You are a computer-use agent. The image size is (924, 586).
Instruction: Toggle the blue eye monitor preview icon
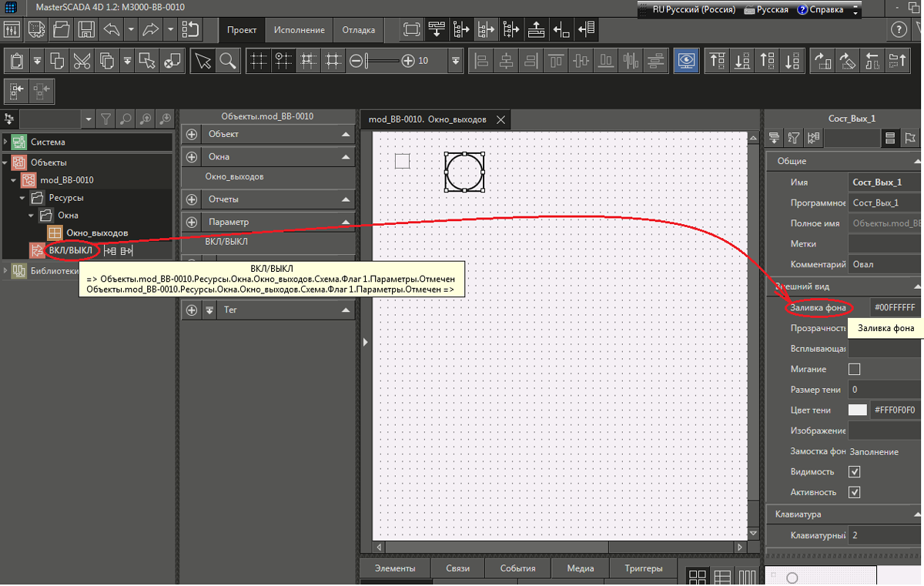pyautogui.click(x=685, y=60)
